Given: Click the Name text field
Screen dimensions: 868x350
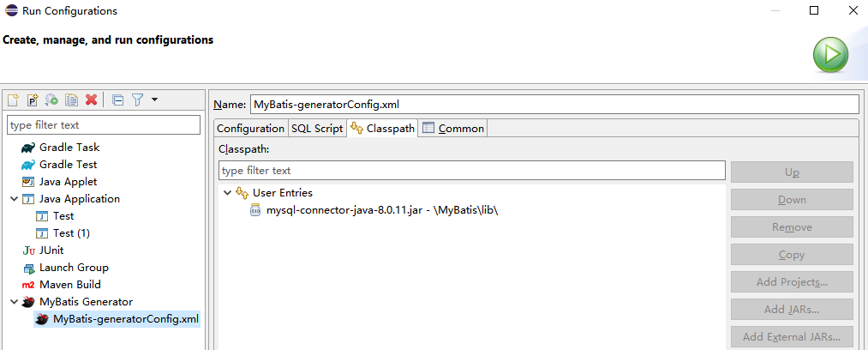Looking at the screenshot, I should [x=554, y=105].
